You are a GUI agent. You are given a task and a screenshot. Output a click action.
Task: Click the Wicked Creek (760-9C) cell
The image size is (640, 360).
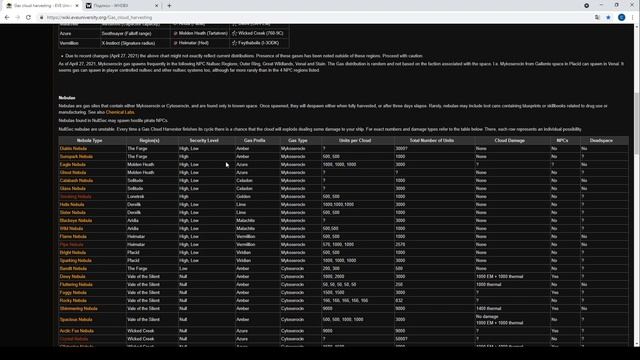tap(260, 33)
